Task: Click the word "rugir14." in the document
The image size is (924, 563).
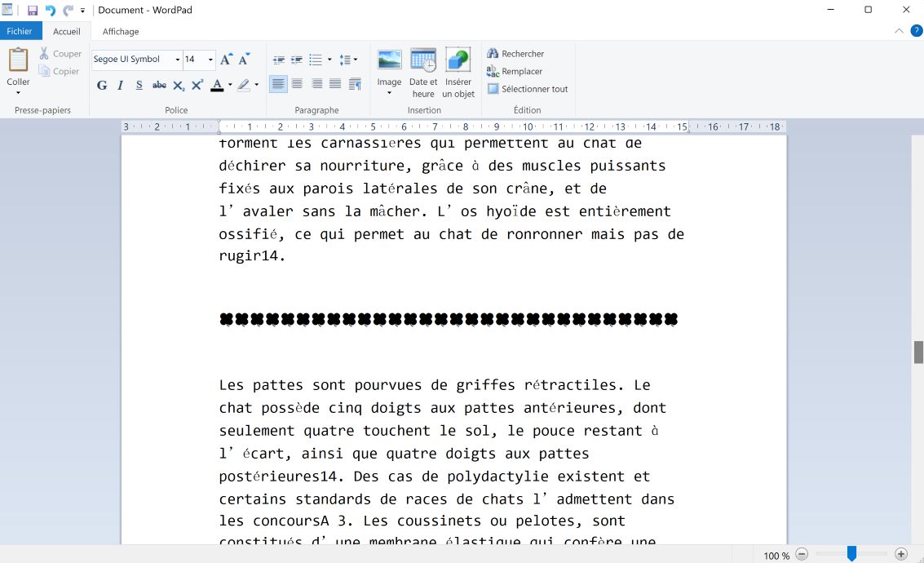Action: tap(252, 256)
